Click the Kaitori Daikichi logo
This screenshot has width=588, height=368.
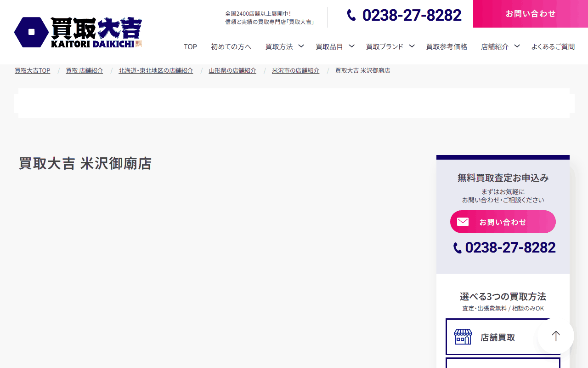tap(78, 32)
